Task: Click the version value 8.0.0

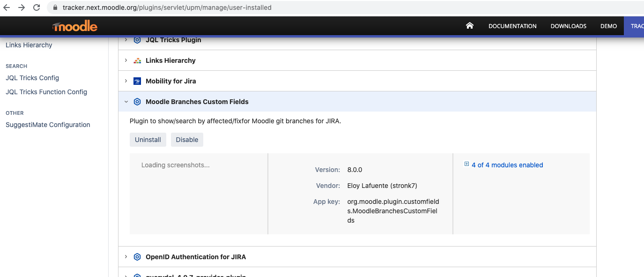Action: coord(355,170)
